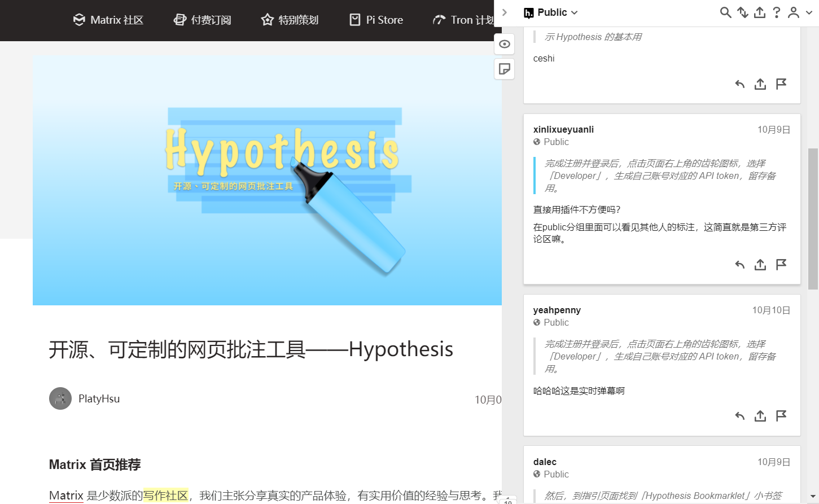Flag yeahpenny's annotation

pyautogui.click(x=781, y=416)
